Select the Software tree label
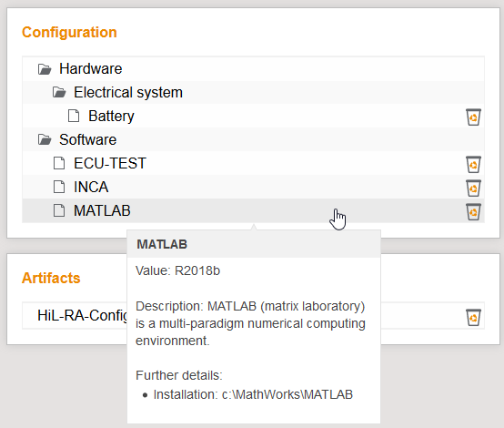The width and height of the screenshot is (504, 428). (x=87, y=139)
